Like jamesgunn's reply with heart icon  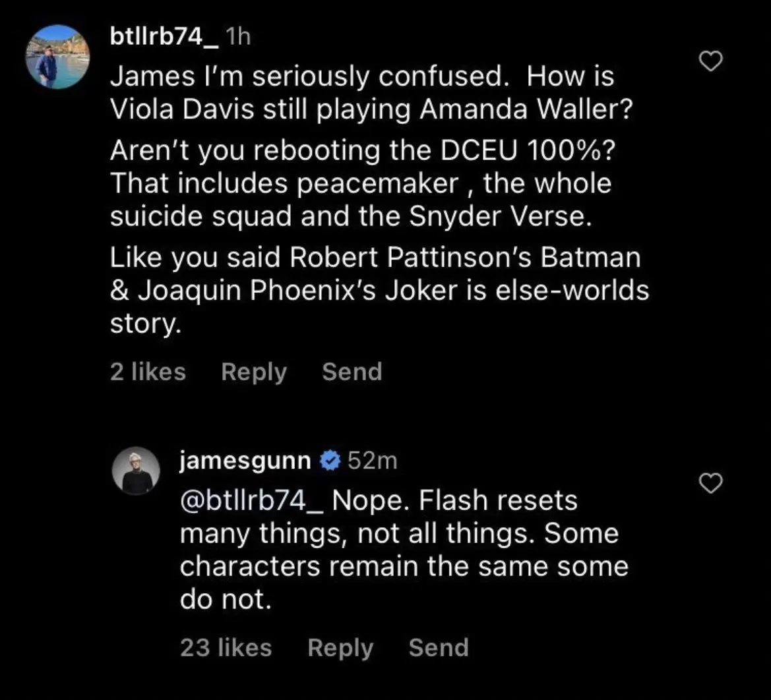(711, 484)
